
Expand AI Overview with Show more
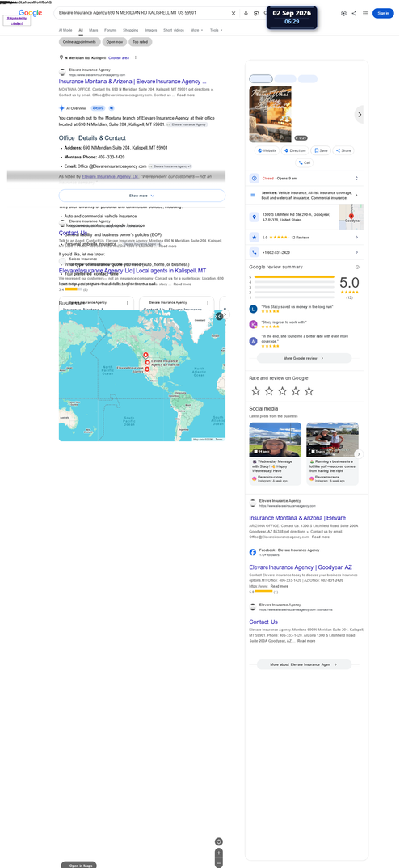tap(141, 196)
